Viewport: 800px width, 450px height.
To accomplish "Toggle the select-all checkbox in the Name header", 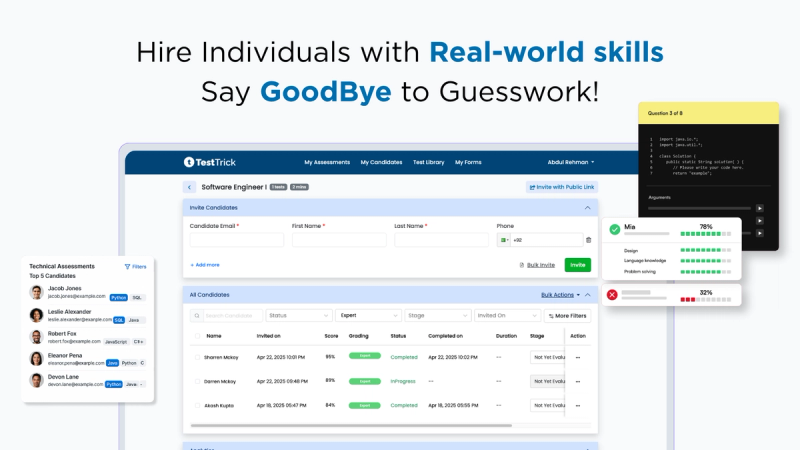I will click(x=197, y=336).
